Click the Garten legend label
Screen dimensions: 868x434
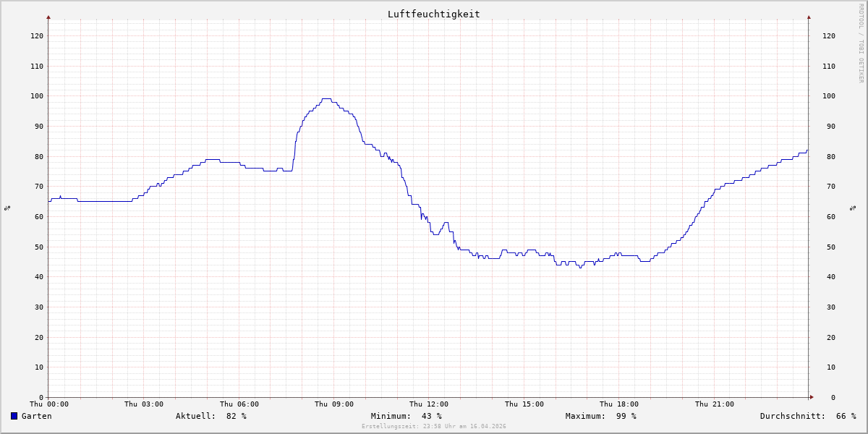(x=36, y=416)
